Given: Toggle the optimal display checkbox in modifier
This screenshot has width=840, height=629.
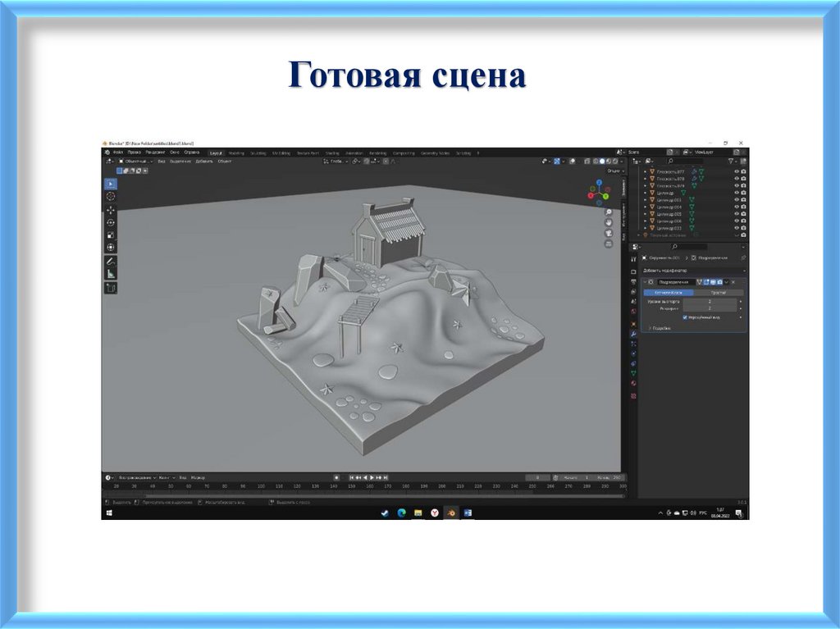Looking at the screenshot, I should [685, 317].
